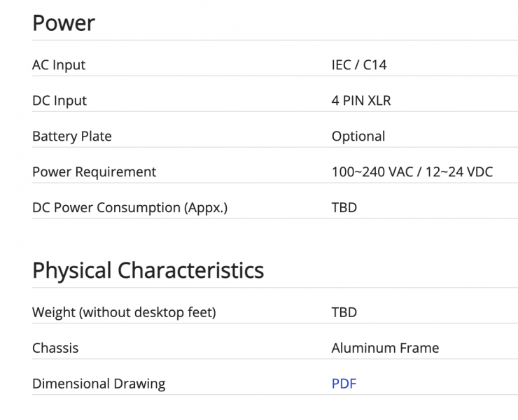Select the Power Requirement label
Viewport: 518px width, 420px height.
point(94,172)
